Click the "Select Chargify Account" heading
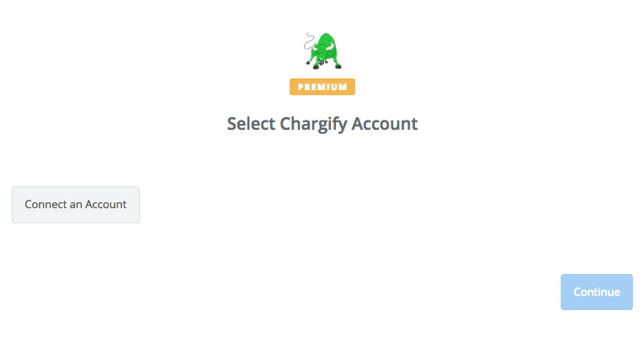The width and height of the screenshot is (644, 338). pyautogui.click(x=322, y=124)
